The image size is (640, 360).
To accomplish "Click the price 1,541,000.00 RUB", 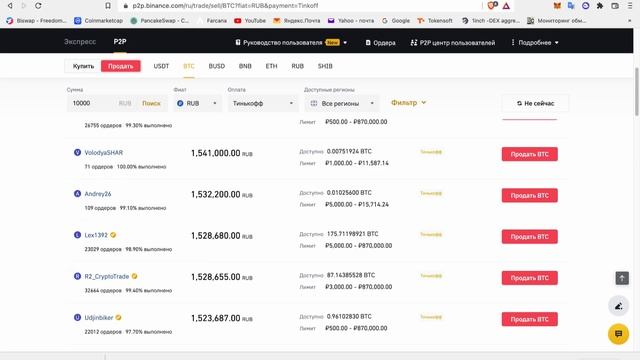I will tap(222, 153).
